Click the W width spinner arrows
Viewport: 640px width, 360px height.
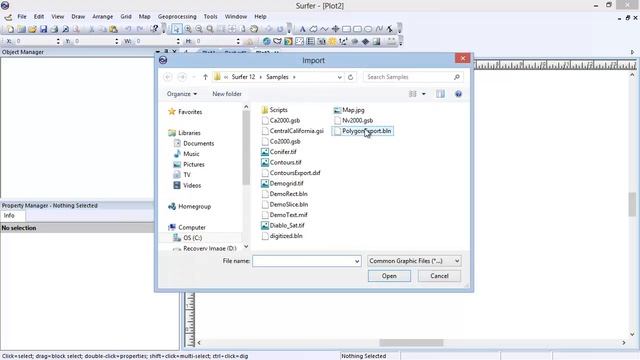pyautogui.click(x=178, y=41)
